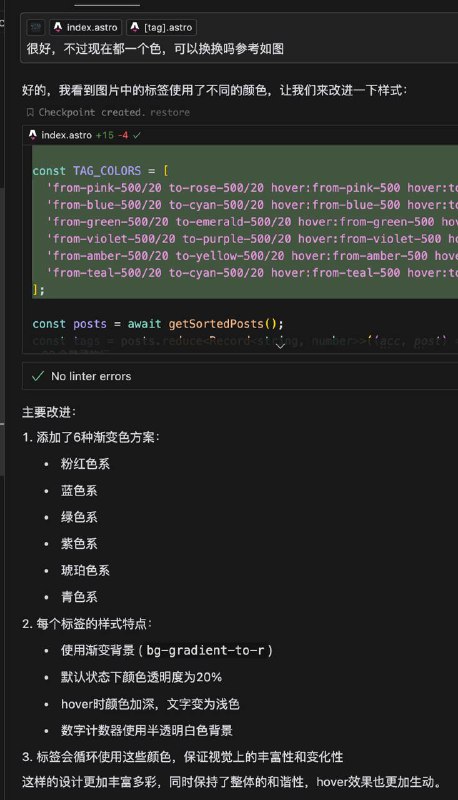
Task: Click the bullet 粉红色系
Action: tap(85, 464)
